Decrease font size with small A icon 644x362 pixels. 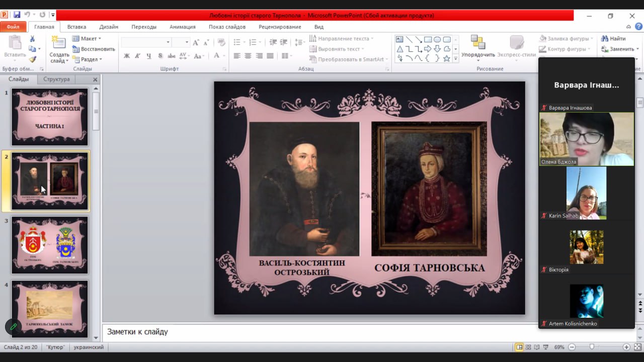click(206, 42)
